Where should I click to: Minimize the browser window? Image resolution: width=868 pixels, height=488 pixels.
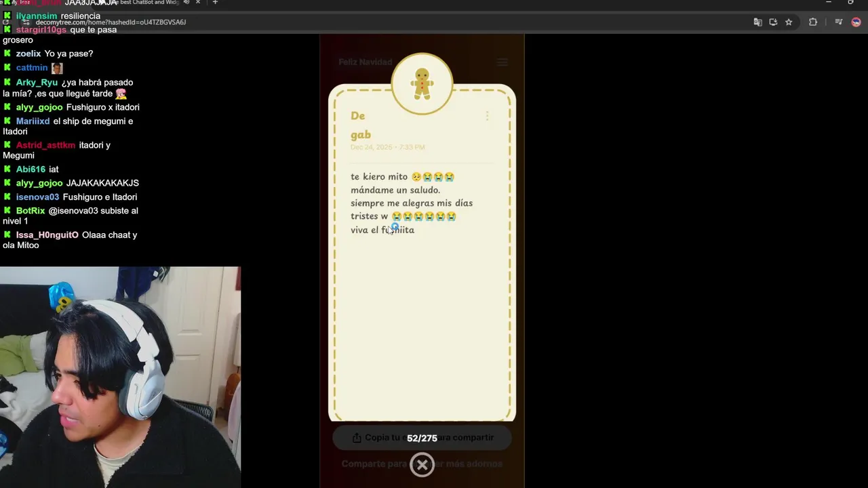click(828, 3)
